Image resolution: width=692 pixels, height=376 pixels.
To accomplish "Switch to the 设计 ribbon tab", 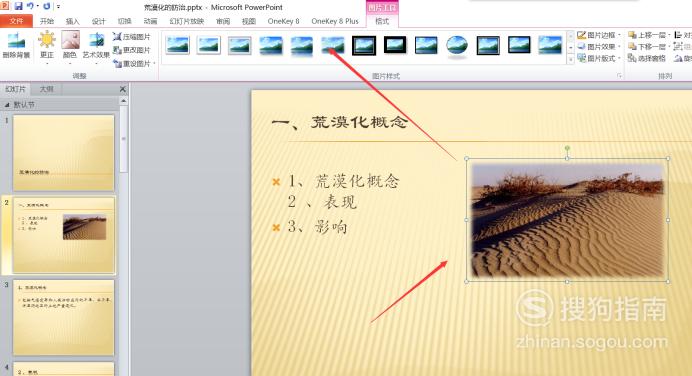I will 98,21.
